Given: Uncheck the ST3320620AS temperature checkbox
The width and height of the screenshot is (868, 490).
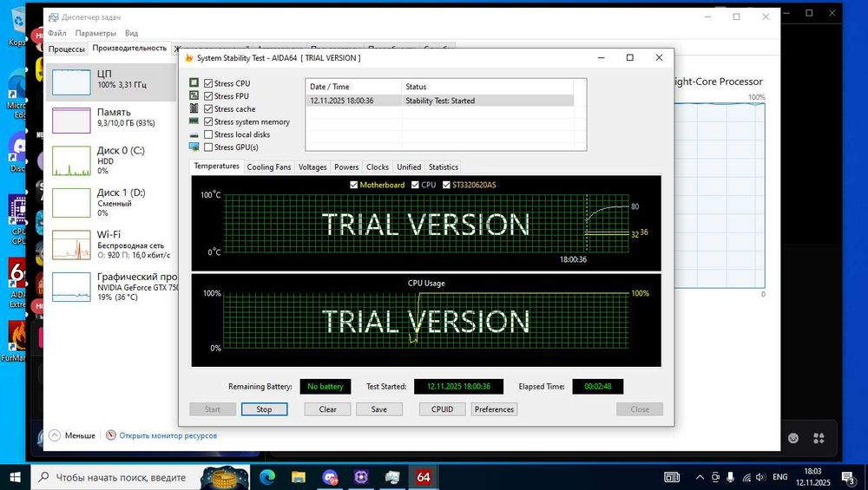Looking at the screenshot, I should [x=446, y=185].
